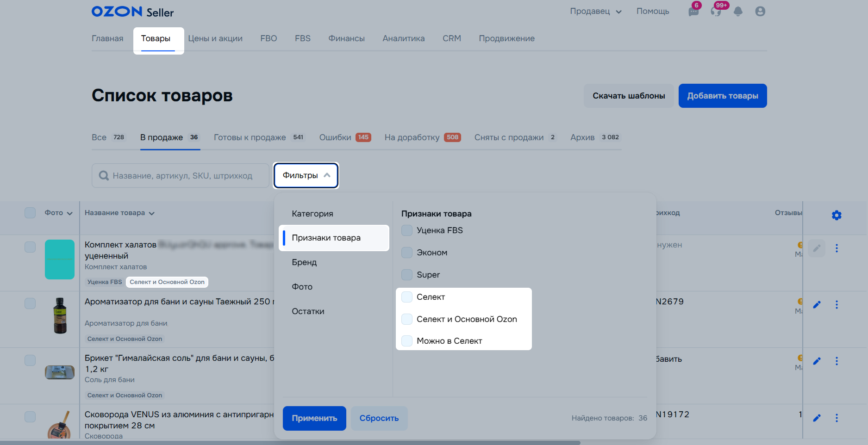Screen dimensions: 868x445
Task: Focus the product search input field
Action: coord(182,176)
